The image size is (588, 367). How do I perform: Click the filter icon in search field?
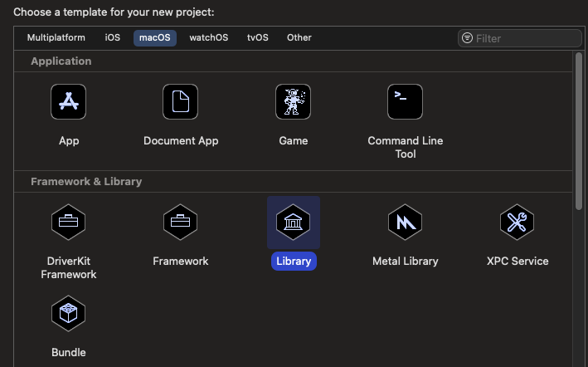(x=468, y=38)
